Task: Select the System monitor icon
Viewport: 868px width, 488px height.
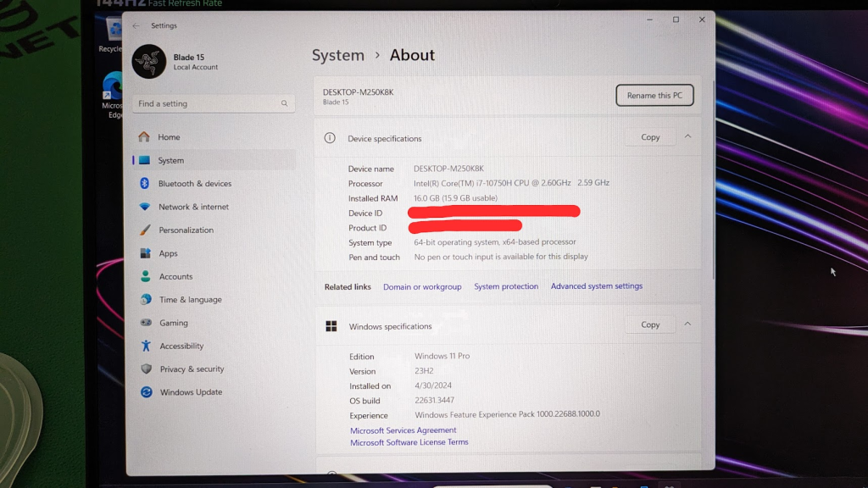Action: click(x=144, y=160)
